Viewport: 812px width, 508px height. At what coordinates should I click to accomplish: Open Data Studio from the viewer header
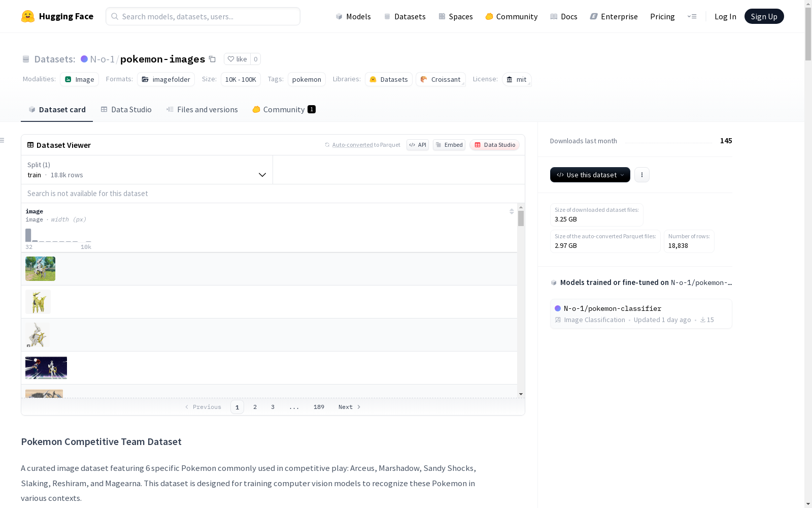[x=495, y=145]
